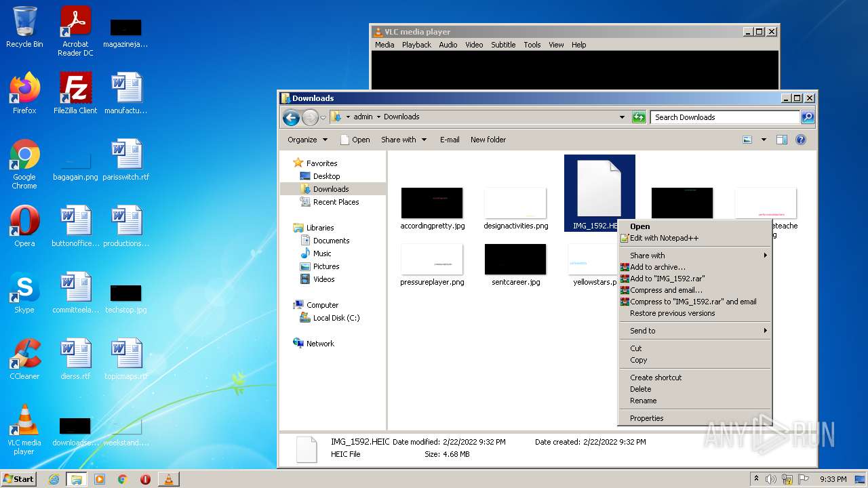Click the search magnifier icon
This screenshot has height=488, width=868.
pyautogui.click(x=807, y=117)
